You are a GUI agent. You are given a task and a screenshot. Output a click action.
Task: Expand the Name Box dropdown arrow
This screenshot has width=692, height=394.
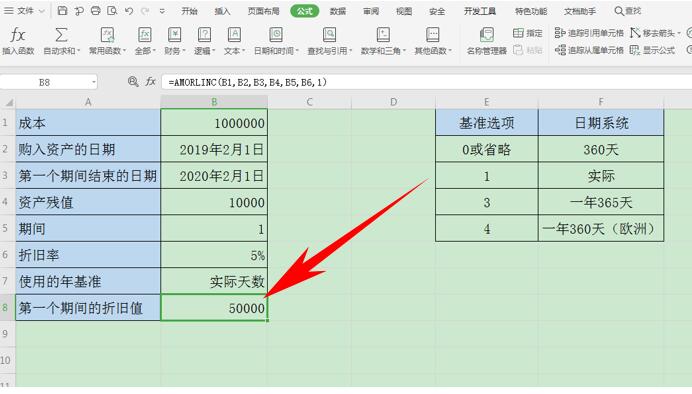click(x=94, y=82)
